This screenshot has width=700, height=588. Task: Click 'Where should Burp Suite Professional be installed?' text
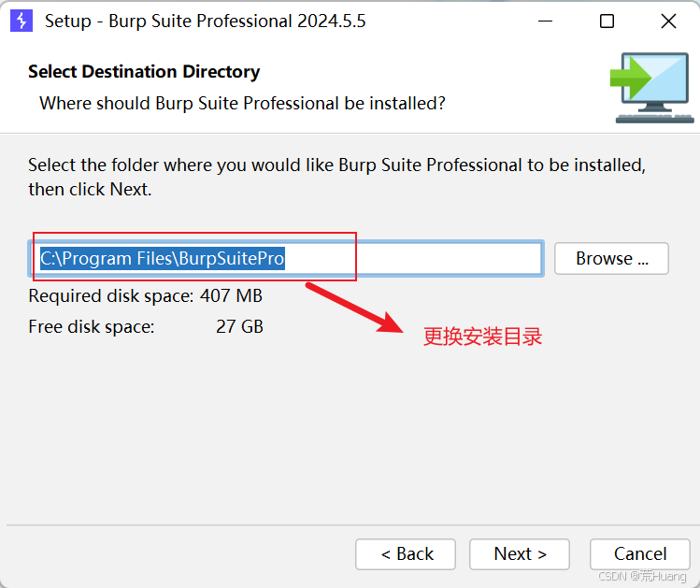pyautogui.click(x=242, y=104)
